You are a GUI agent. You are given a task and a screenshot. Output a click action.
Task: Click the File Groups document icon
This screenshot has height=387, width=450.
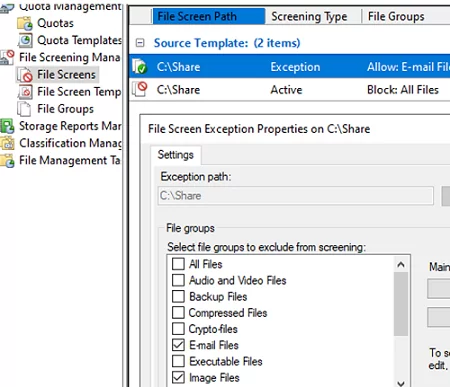click(24, 109)
